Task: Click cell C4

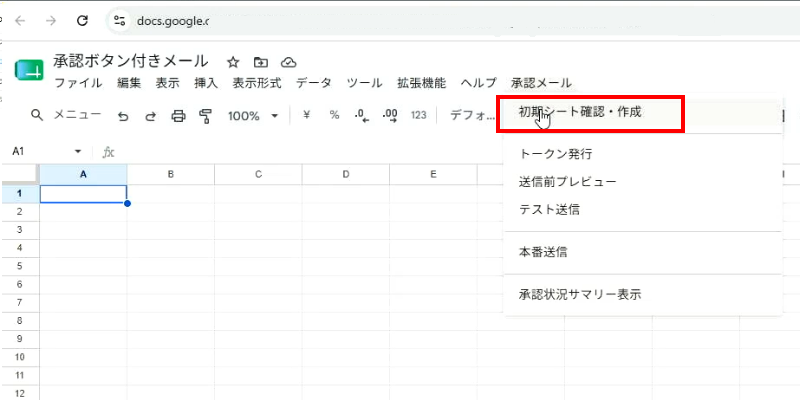Action: [x=258, y=248]
